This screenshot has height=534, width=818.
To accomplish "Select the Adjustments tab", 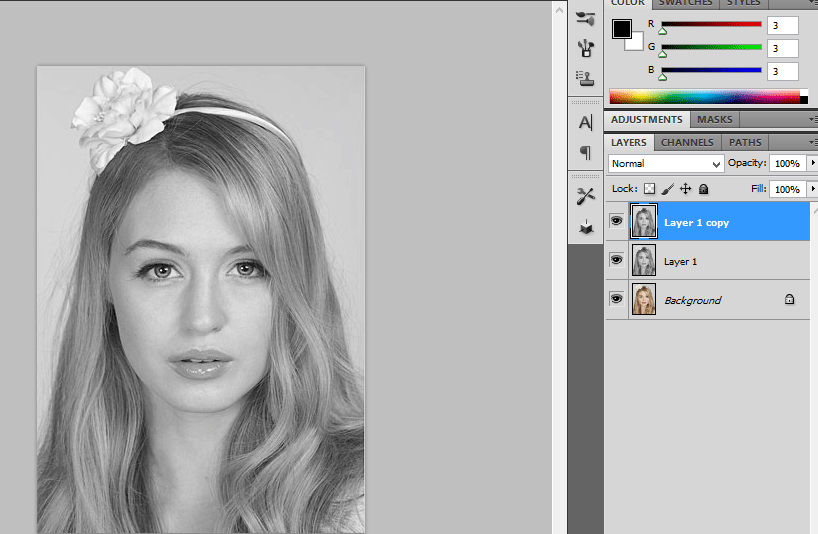I will (647, 119).
